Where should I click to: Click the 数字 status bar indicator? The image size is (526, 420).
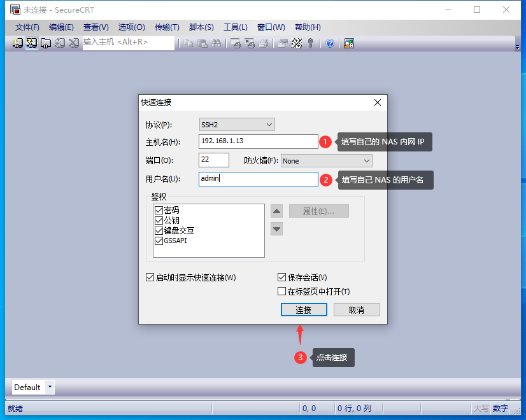point(500,409)
